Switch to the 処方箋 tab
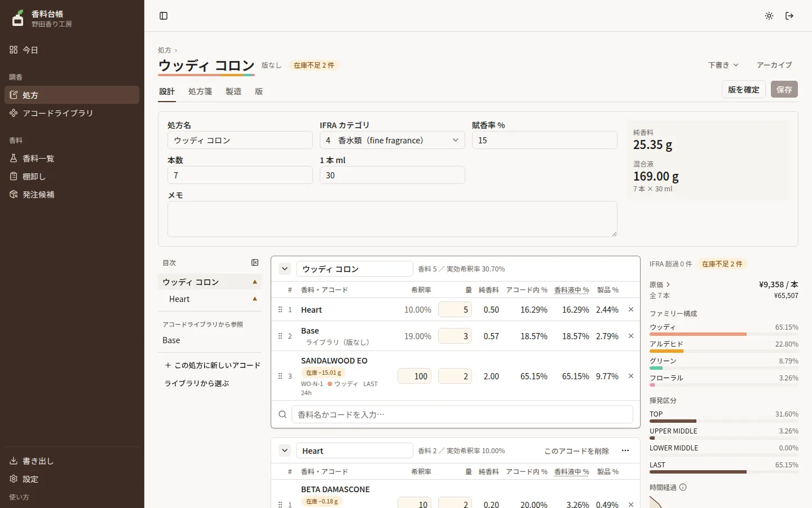This screenshot has width=812, height=508. [200, 91]
